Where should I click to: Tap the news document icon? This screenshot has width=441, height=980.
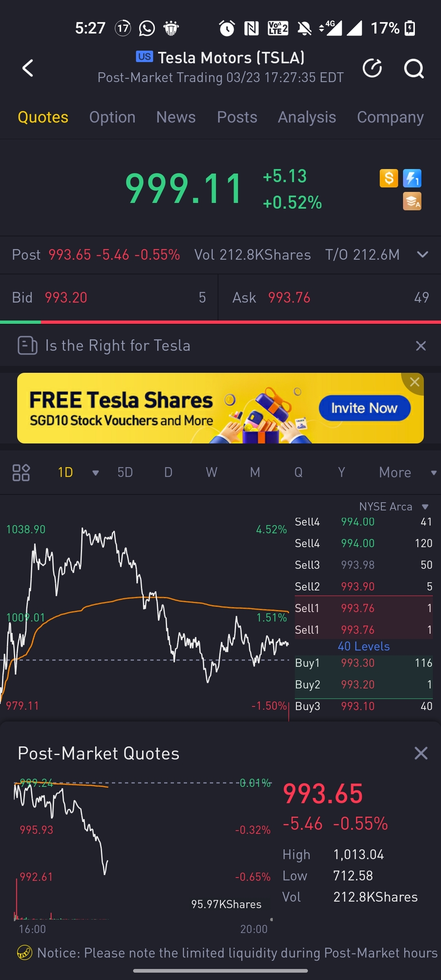(27, 345)
